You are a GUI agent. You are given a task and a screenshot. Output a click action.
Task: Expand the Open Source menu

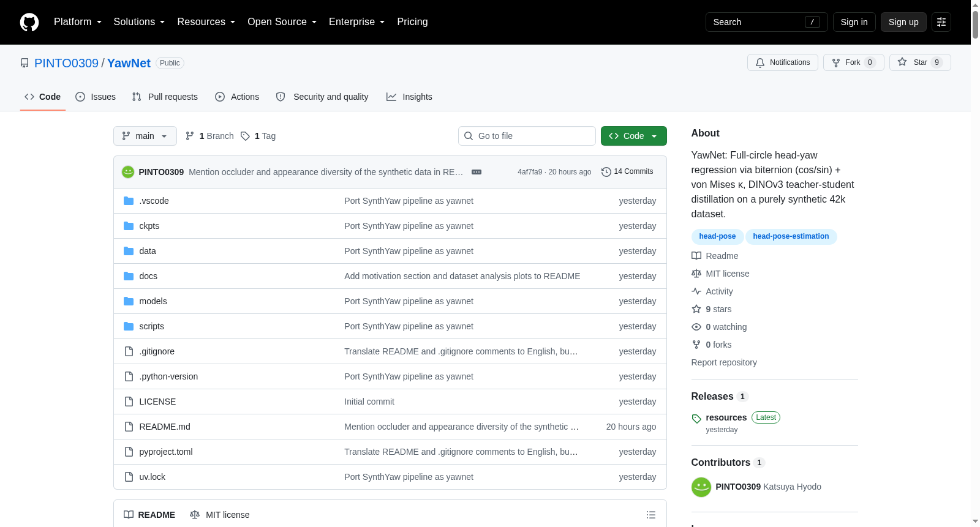[282, 22]
